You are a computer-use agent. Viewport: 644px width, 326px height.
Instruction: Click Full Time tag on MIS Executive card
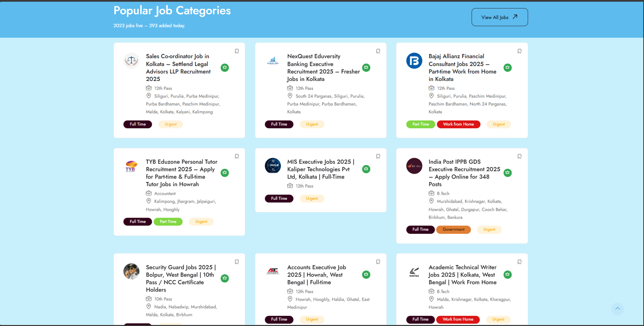click(279, 198)
